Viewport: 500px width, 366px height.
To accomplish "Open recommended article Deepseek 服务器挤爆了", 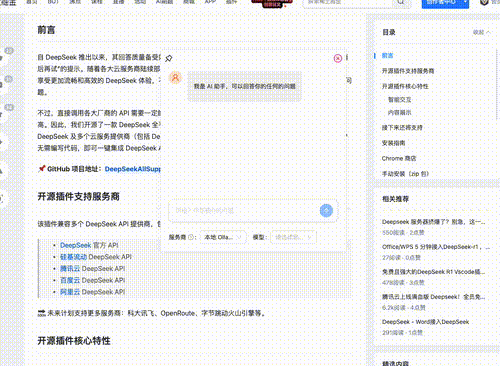I will click(x=433, y=222).
